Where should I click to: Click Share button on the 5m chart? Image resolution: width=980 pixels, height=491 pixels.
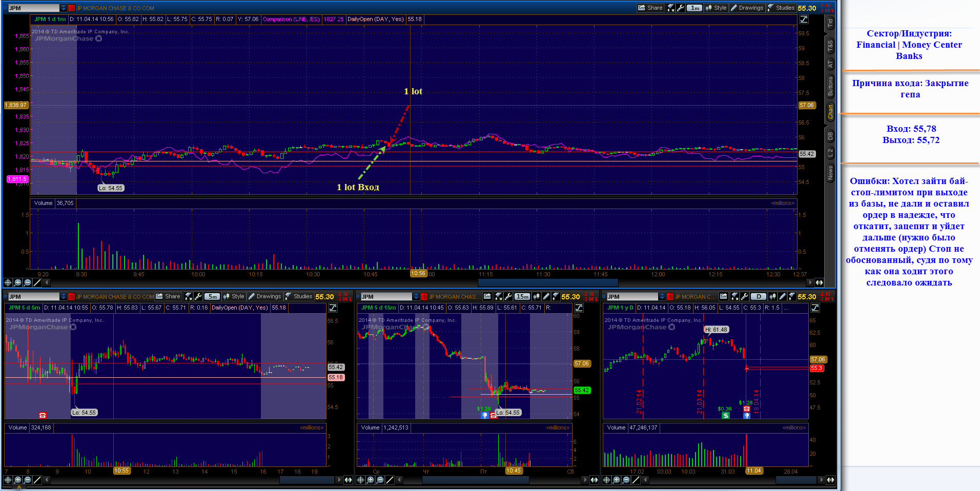(168, 296)
